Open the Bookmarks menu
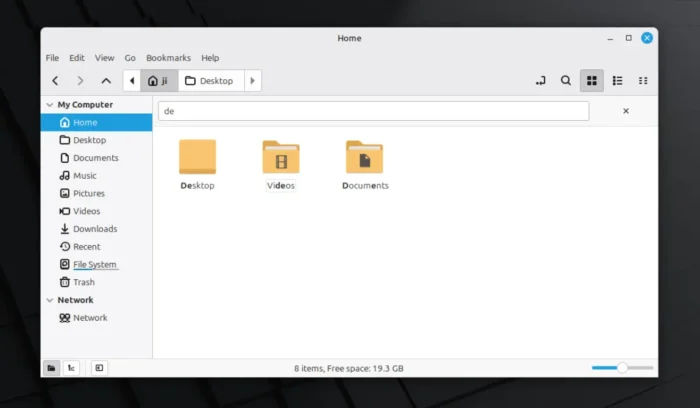Screen dimensions: 700x408 (x=168, y=58)
